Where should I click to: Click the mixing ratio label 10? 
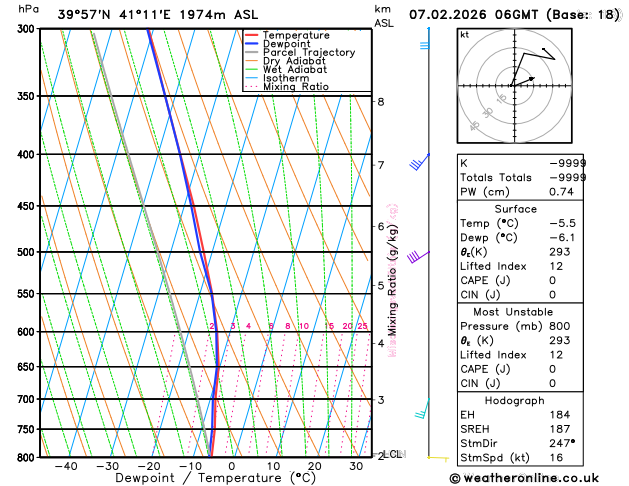pyautogui.click(x=304, y=326)
